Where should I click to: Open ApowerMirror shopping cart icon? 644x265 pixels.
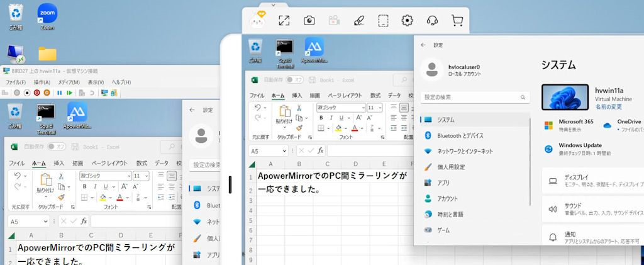click(457, 21)
